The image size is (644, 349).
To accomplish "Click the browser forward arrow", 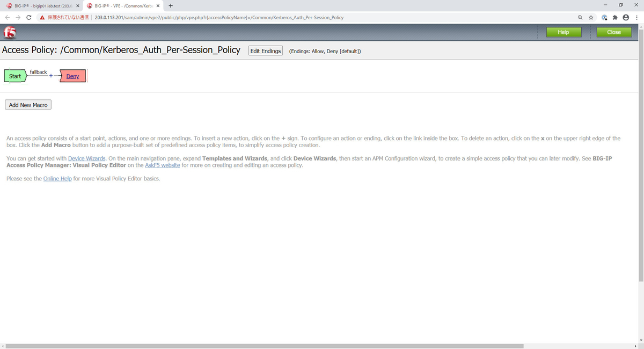I will [x=18, y=17].
